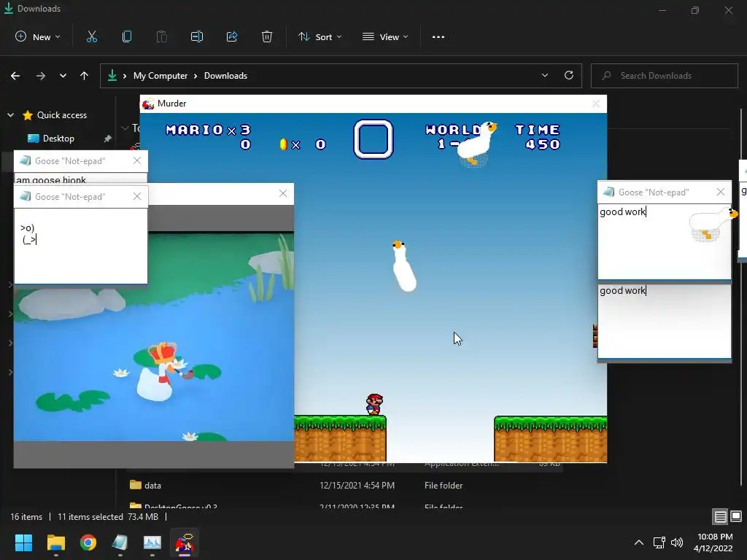Open recent locations chevron
Screen dimensions: 747x560
63,76
